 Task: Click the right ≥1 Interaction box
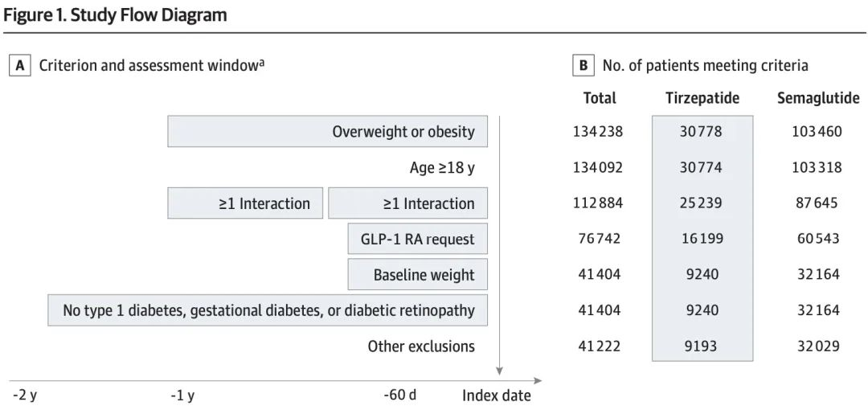[407, 203]
